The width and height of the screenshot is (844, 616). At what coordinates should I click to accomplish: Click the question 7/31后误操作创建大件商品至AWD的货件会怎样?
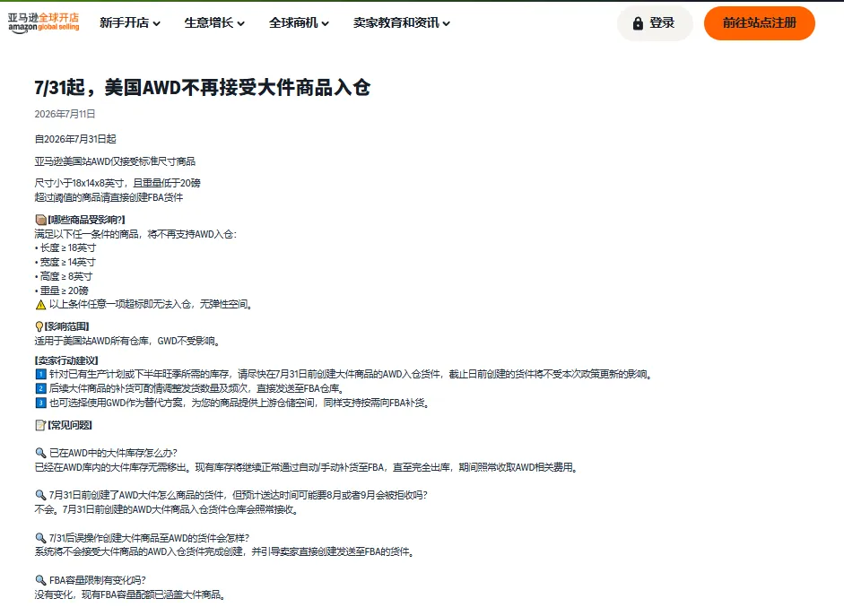(x=150, y=538)
